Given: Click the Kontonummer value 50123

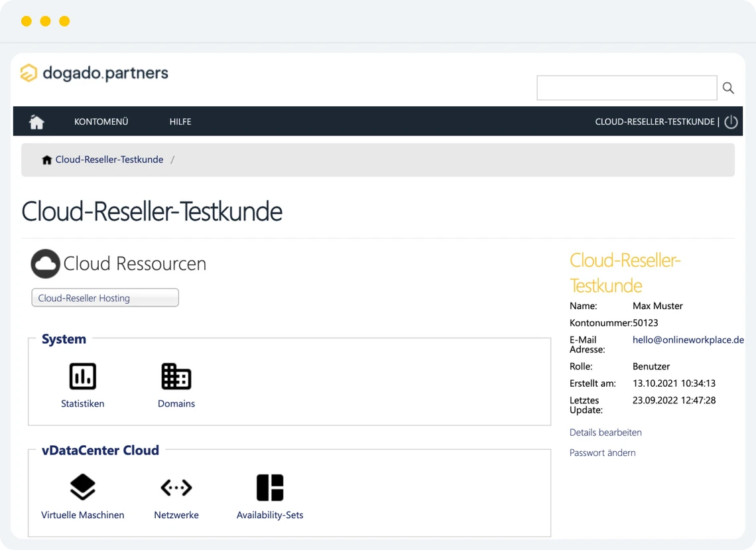Looking at the screenshot, I should [645, 322].
